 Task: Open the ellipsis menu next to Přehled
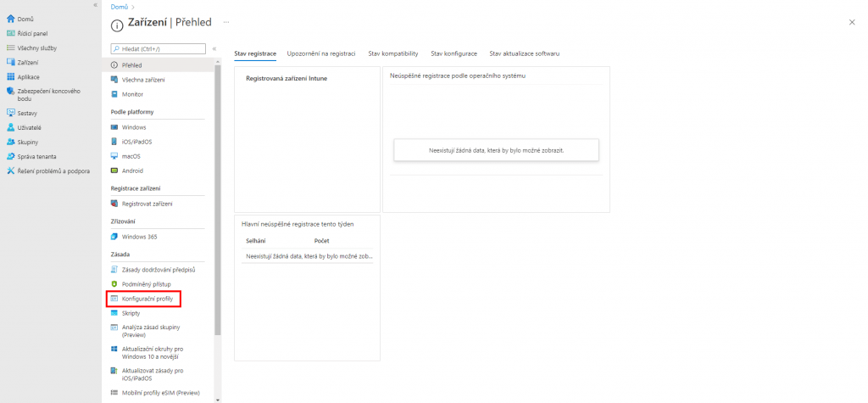[225, 21]
